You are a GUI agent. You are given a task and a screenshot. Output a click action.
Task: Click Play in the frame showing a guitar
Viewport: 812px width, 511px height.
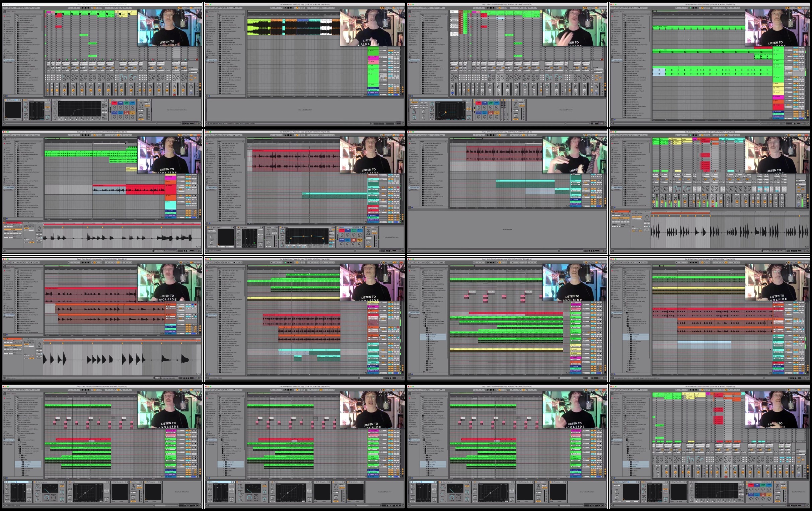488,135
